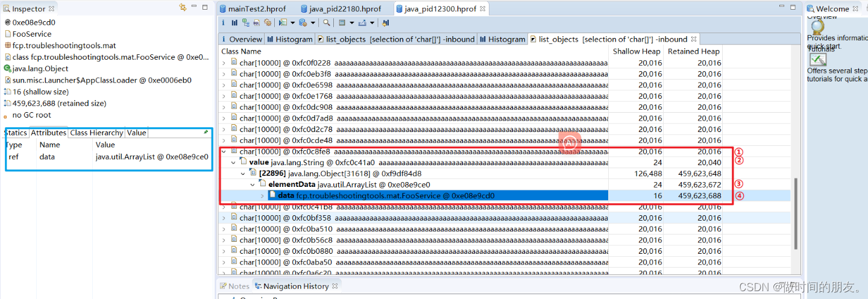Expand the char[10000] @ 0xfc0eb3f8 row
This screenshot has width=868, height=299.
(224, 74)
